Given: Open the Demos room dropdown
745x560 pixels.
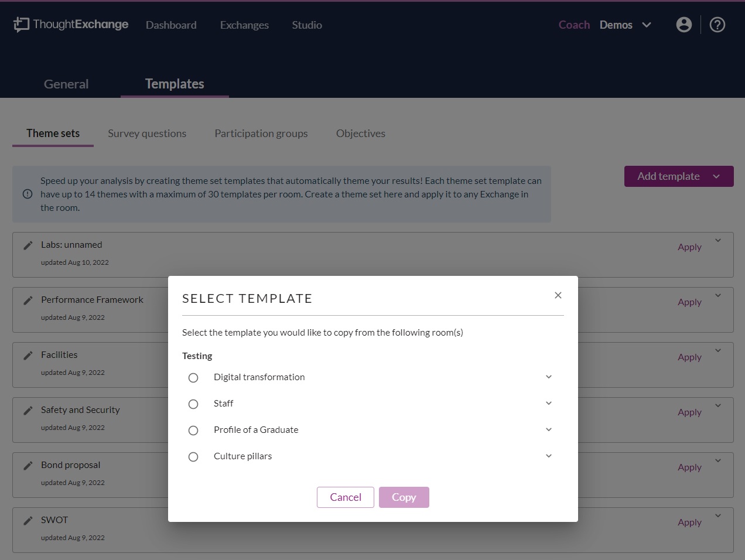Looking at the screenshot, I should pyautogui.click(x=626, y=25).
